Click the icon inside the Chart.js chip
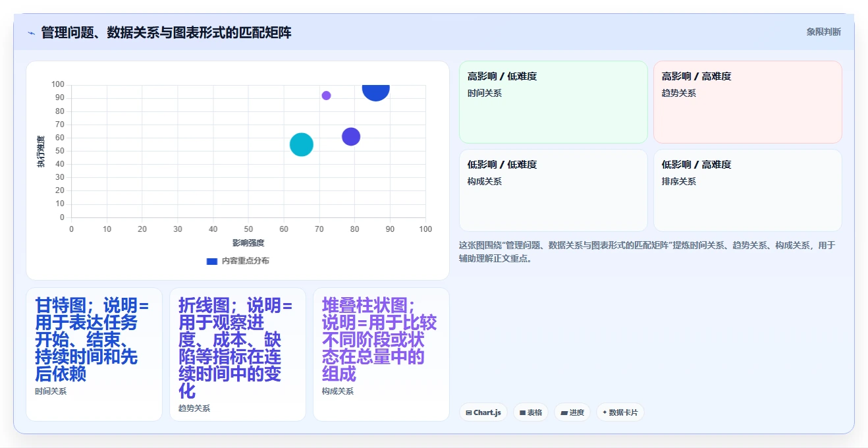 tap(468, 412)
